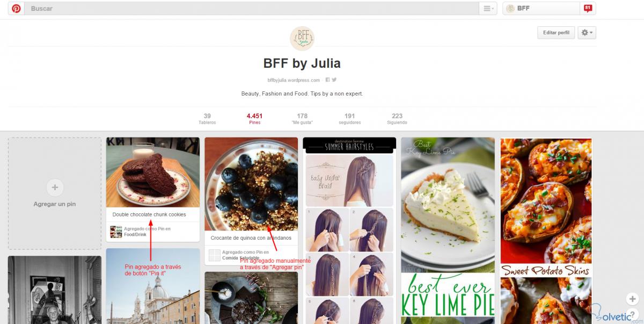Viewport: 644px width, 324px height.
Task: Click the Pinterest logo icon
Action: click(x=16, y=9)
